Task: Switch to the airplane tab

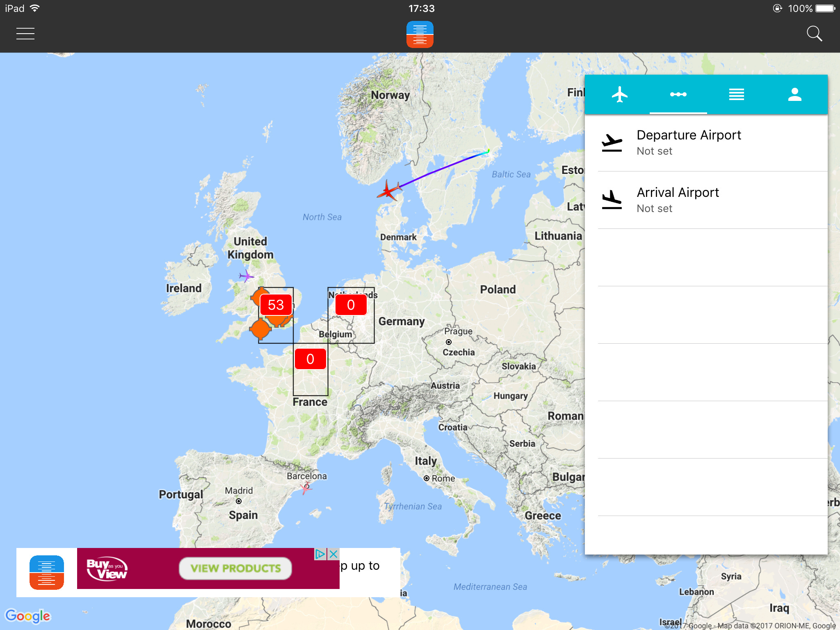Action: [620, 94]
